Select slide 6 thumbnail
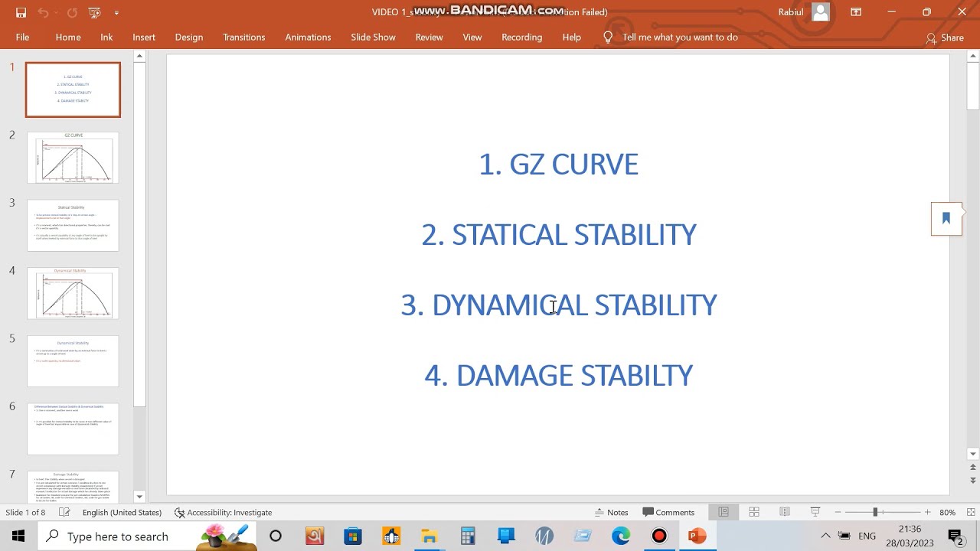The height and width of the screenshot is (551, 980). 73,429
